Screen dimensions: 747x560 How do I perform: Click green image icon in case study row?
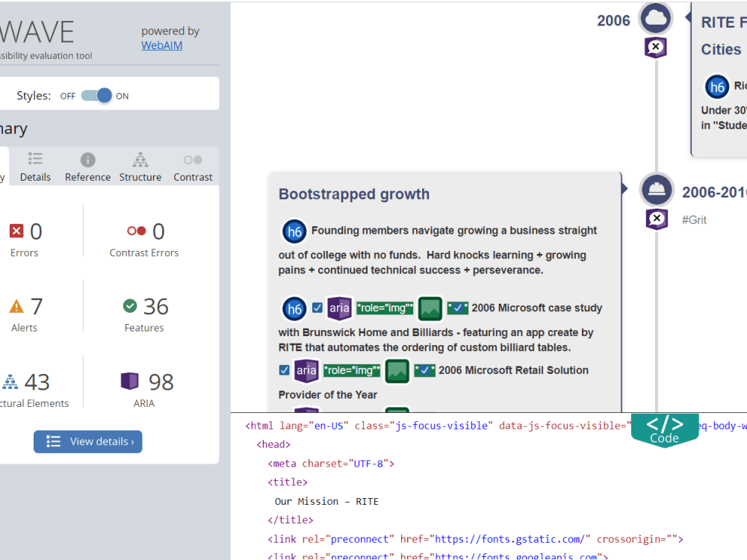tap(430, 308)
